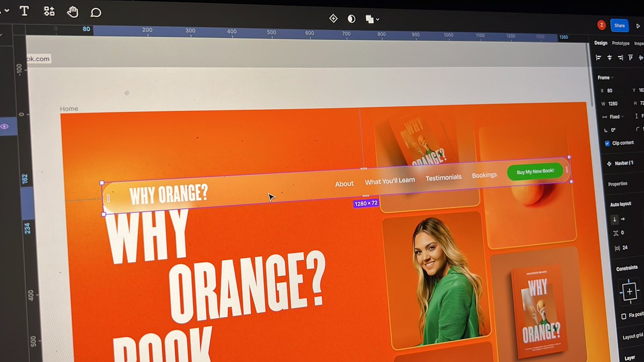Click the Layout grid section
The image size is (644, 362).
pyautogui.click(x=633, y=337)
